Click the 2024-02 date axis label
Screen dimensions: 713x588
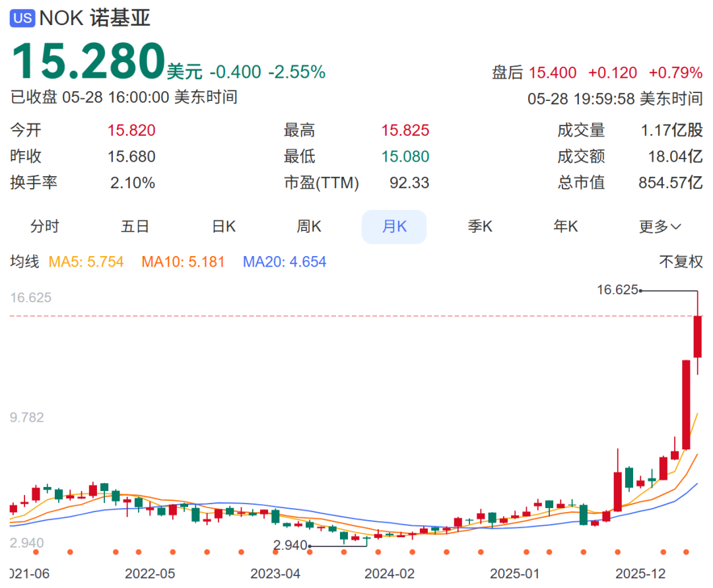[x=390, y=573]
